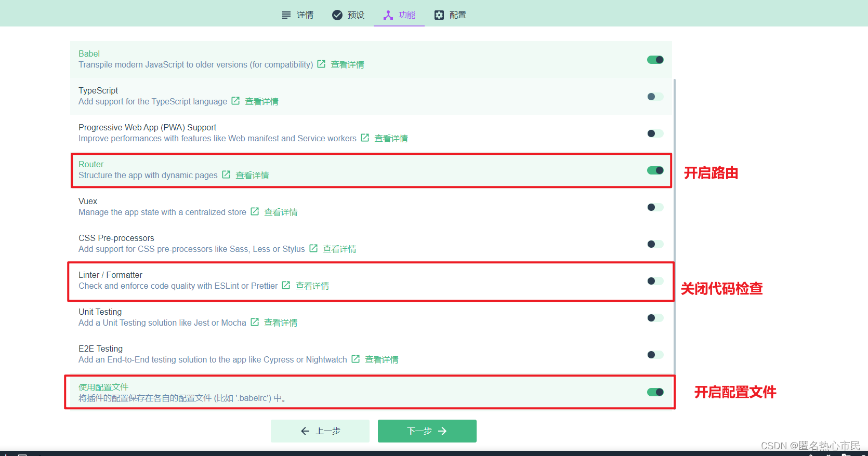Open external link icon for PWA Support

(x=365, y=138)
